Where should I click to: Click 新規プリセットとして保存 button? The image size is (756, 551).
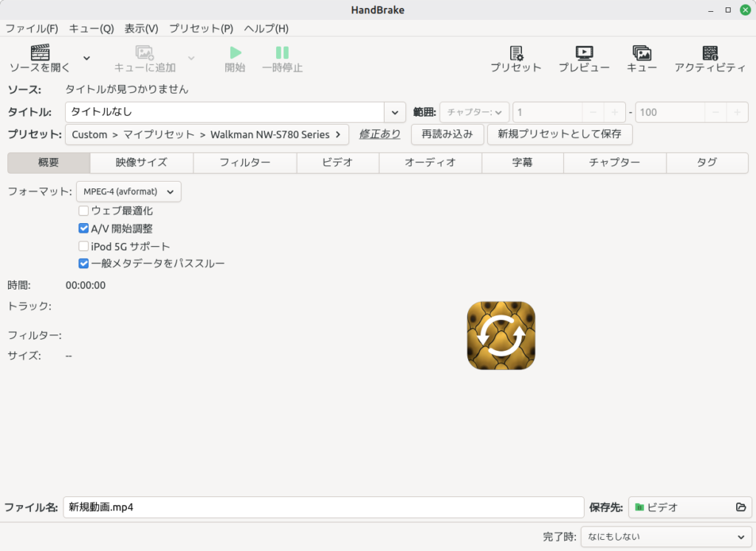[x=560, y=134]
